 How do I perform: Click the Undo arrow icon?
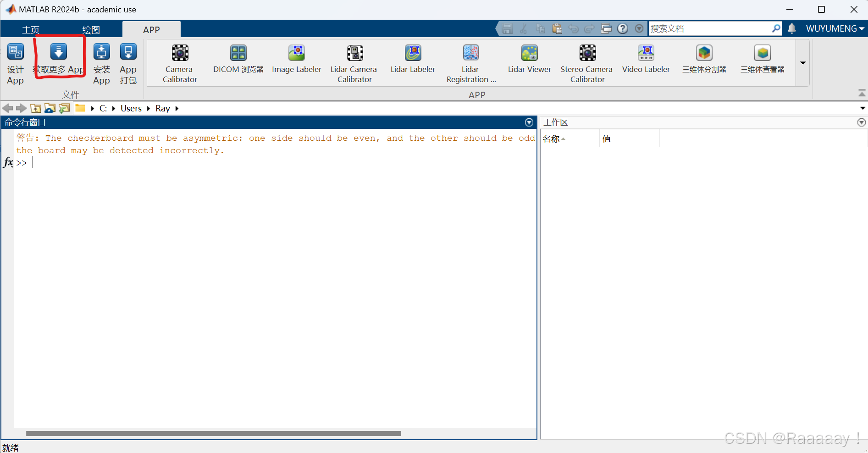574,28
